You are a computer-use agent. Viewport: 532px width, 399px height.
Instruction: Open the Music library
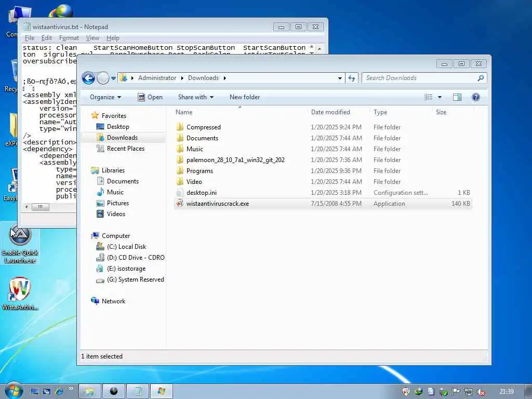tap(115, 192)
